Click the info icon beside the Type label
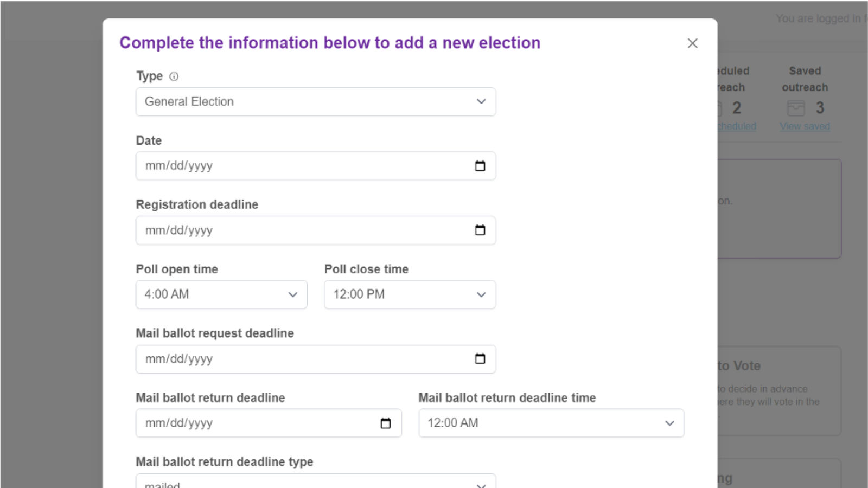 click(174, 76)
